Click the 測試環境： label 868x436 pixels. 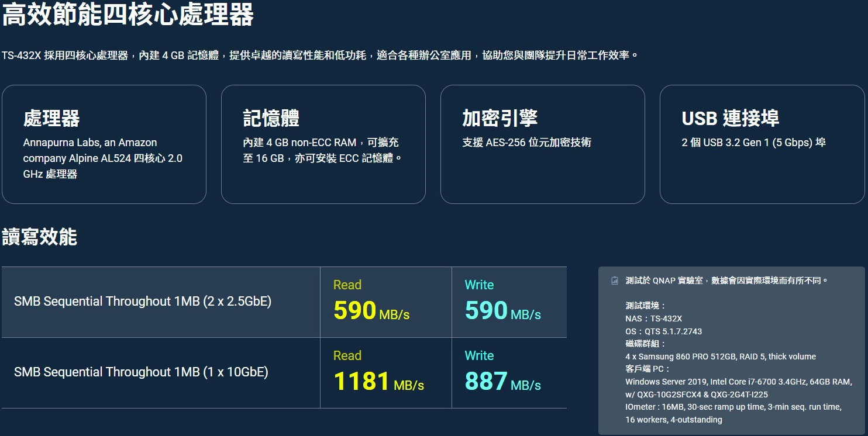(646, 306)
